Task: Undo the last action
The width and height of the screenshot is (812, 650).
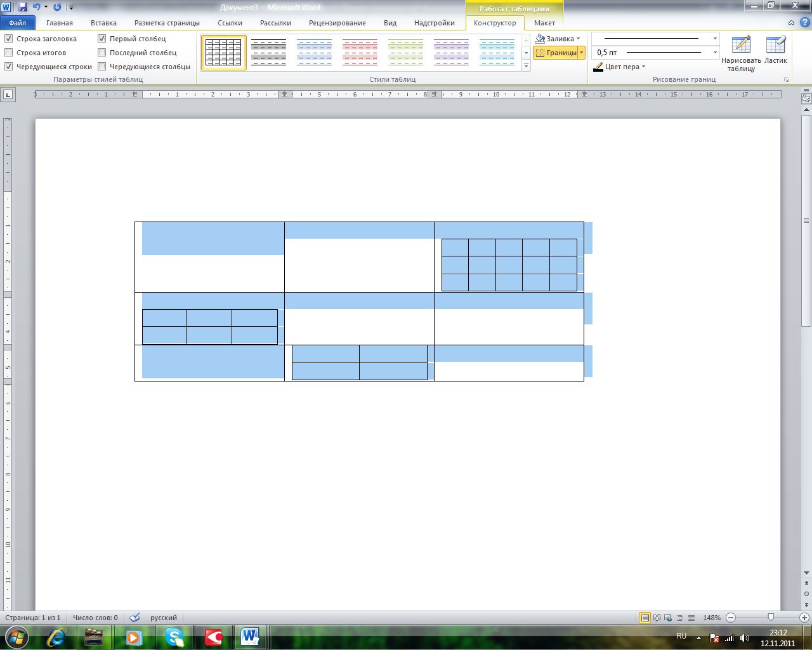Action: click(x=36, y=7)
